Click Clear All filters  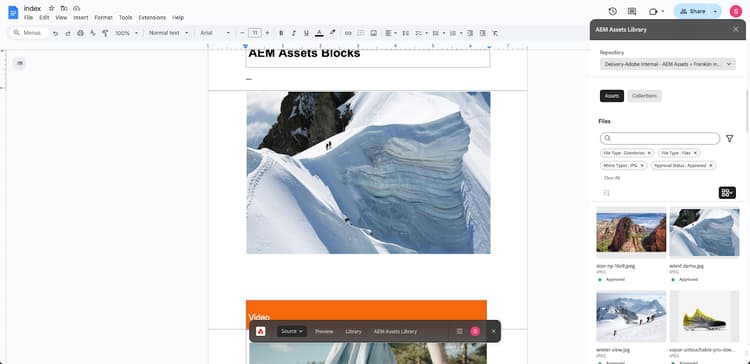point(612,178)
